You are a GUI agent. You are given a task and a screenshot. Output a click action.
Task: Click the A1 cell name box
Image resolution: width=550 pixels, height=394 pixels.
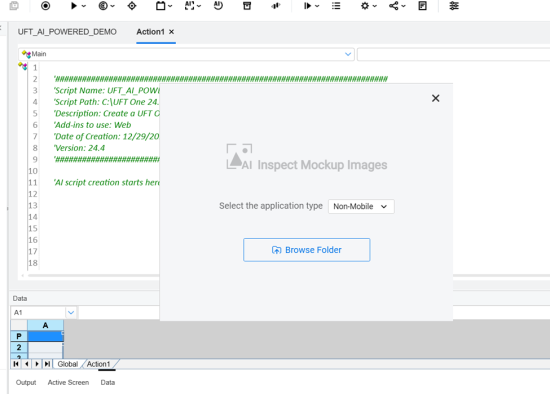pos(38,312)
